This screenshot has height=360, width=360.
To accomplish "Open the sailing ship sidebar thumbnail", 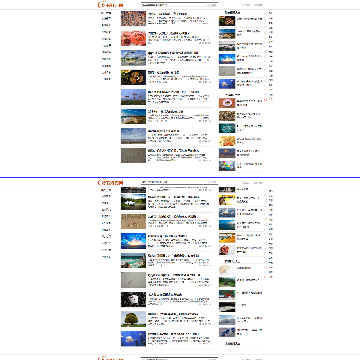I will (x=227, y=213).
